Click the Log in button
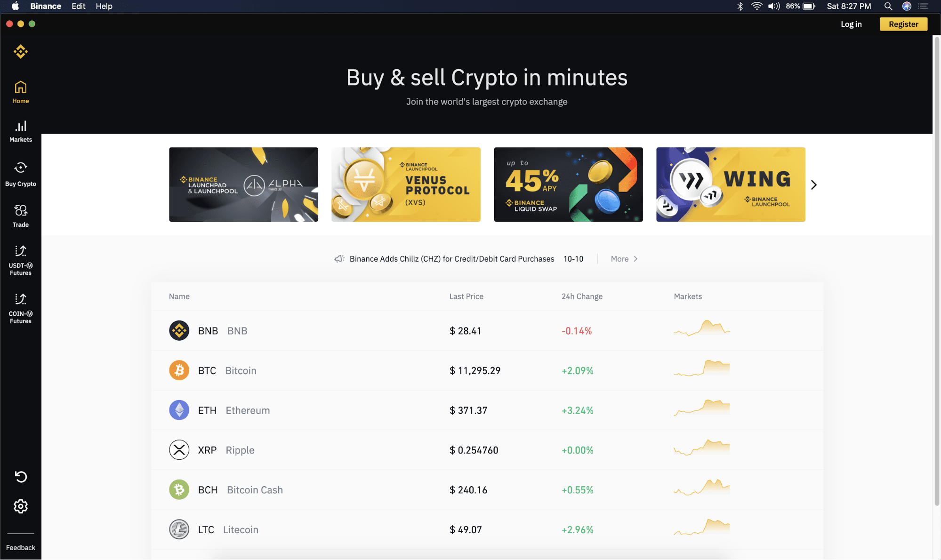 coord(852,24)
